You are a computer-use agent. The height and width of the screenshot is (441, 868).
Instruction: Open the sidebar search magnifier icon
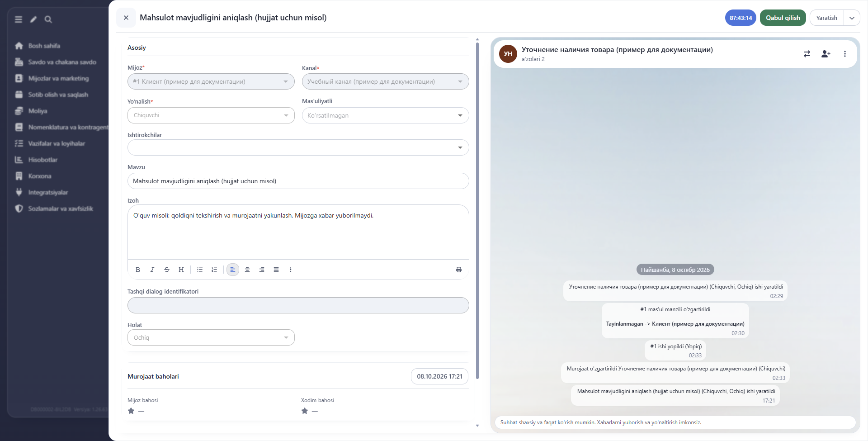tap(48, 19)
